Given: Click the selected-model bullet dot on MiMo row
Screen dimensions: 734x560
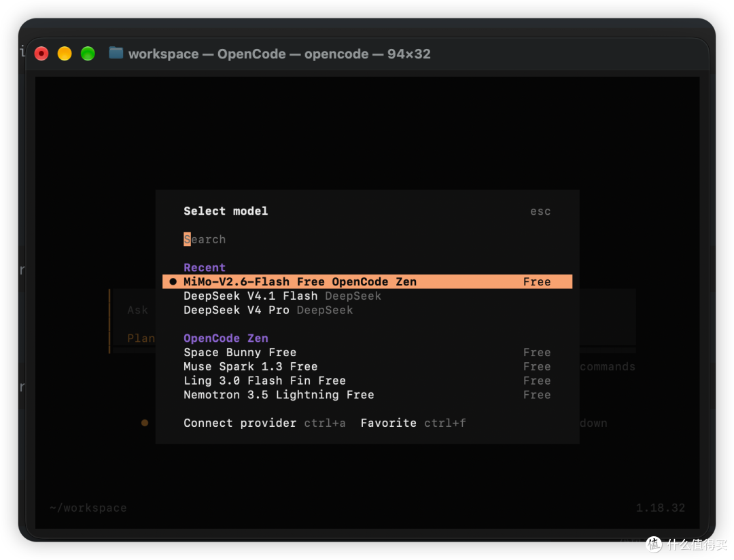Looking at the screenshot, I should [x=173, y=281].
